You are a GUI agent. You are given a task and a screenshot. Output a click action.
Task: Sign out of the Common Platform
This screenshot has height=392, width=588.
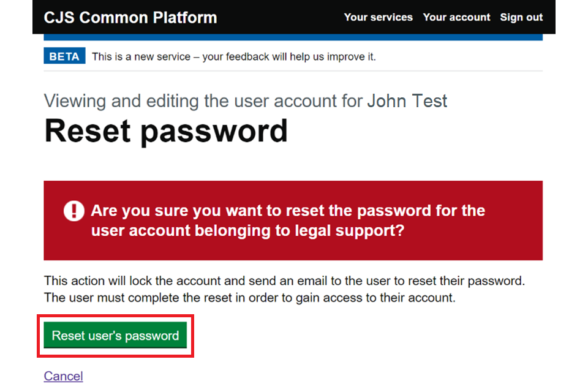(521, 17)
